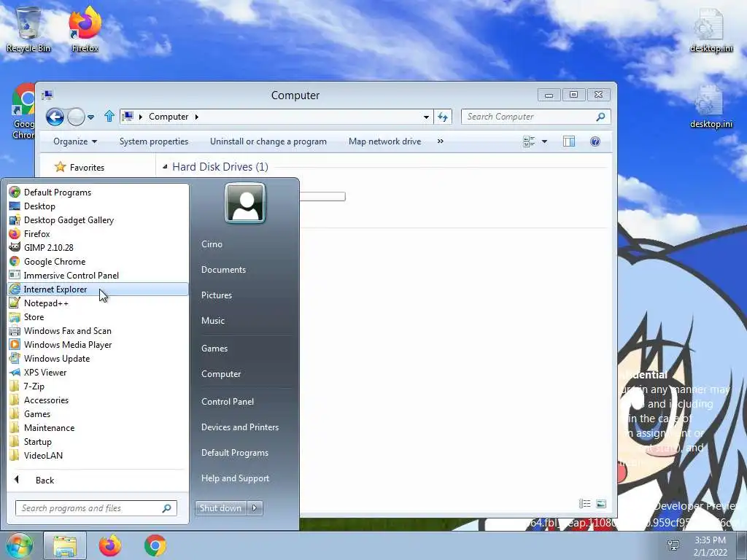Click the Windows Media Player icon
Image resolution: width=747 pixels, height=560 pixels.
tap(15, 344)
